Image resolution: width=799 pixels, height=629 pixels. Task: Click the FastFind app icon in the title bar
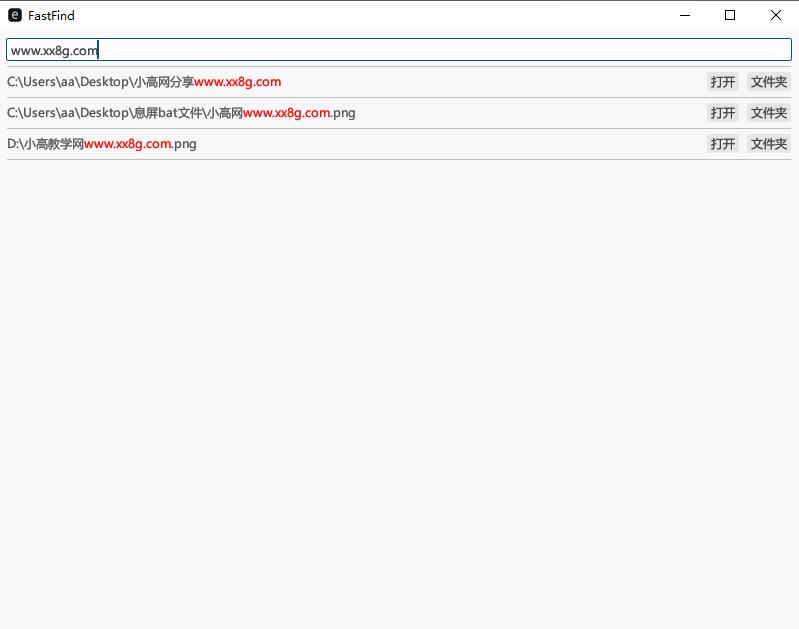(15, 15)
